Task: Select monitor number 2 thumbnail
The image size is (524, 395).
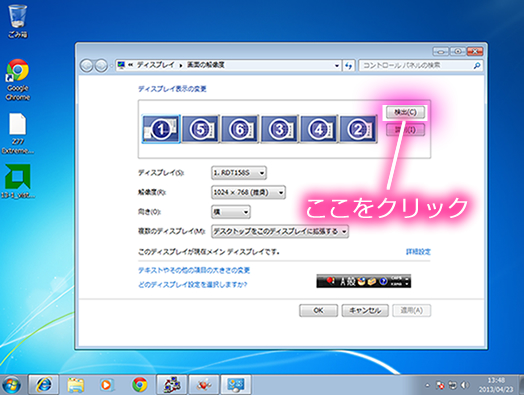Action: pyautogui.click(x=358, y=129)
